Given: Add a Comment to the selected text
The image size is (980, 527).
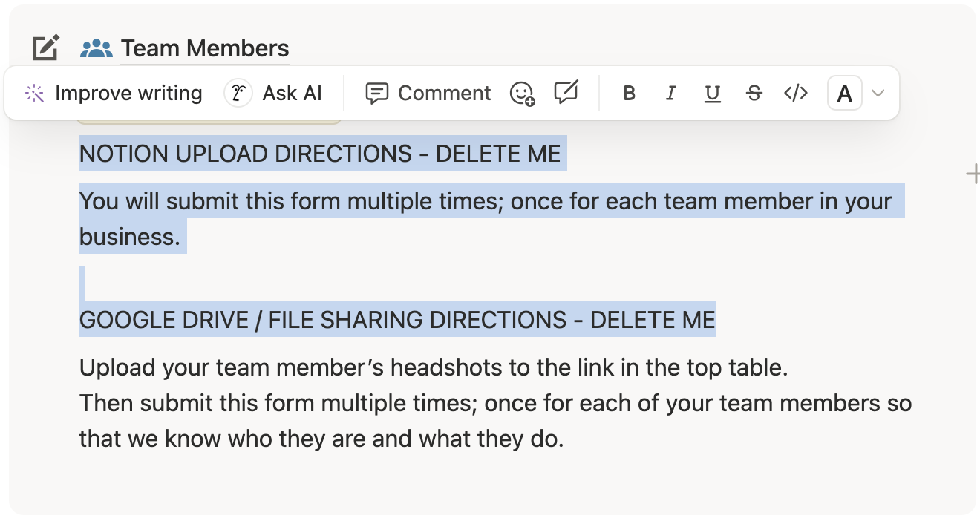Looking at the screenshot, I should tap(428, 94).
